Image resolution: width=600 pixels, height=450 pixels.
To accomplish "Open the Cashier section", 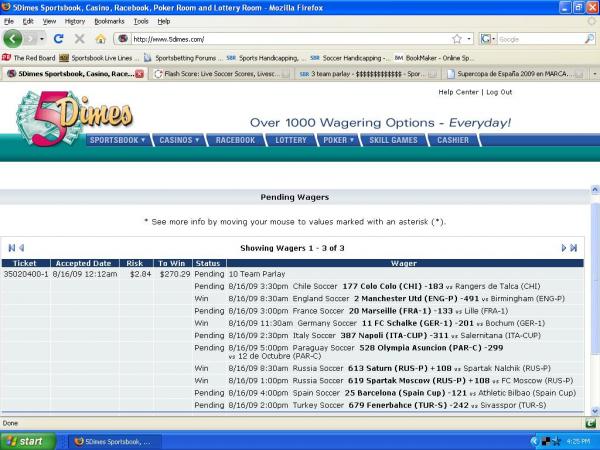I will (x=453, y=140).
